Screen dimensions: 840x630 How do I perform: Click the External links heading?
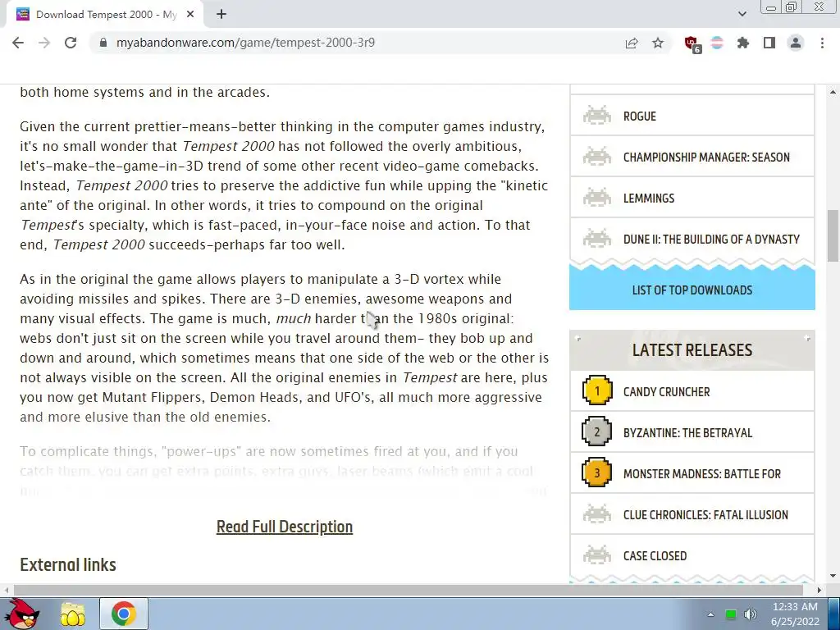[68, 564]
